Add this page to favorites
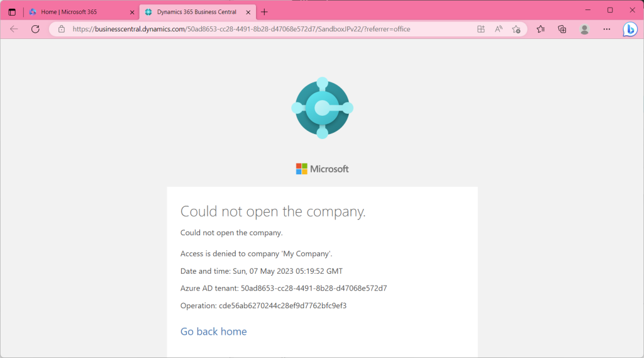644x358 pixels. pos(516,29)
